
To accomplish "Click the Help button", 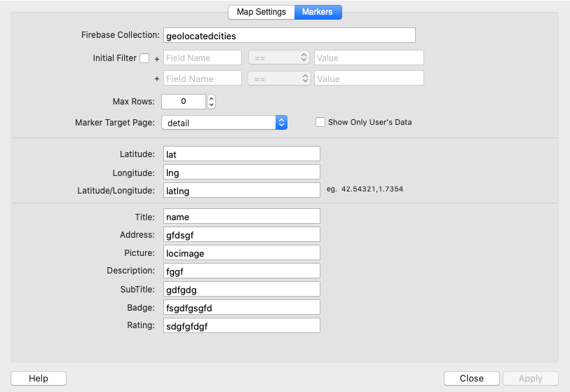I will tap(39, 378).
